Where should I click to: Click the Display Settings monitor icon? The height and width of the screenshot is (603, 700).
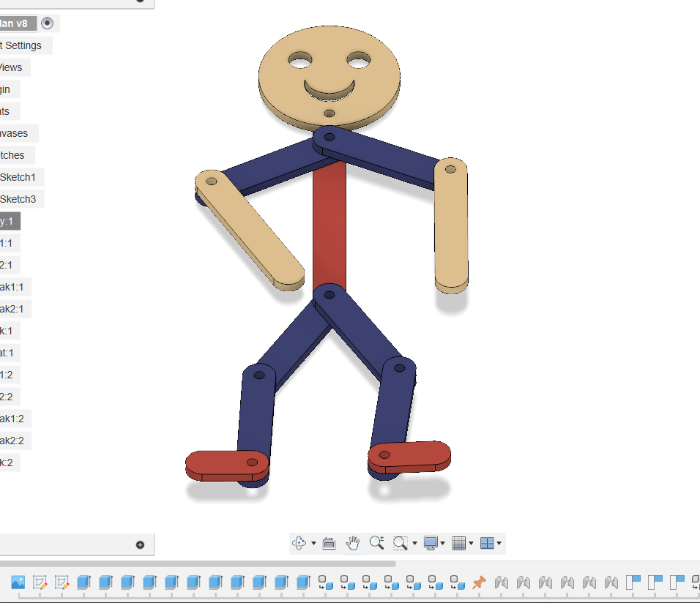(x=431, y=543)
